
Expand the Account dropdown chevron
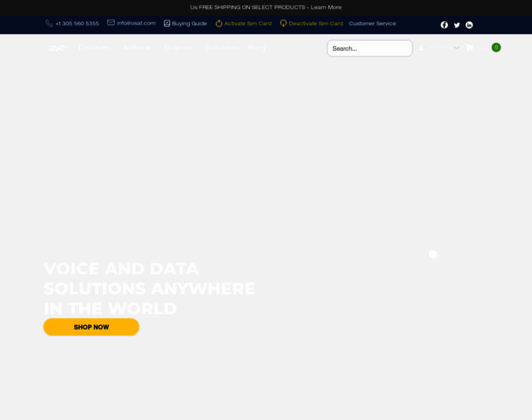pos(456,48)
